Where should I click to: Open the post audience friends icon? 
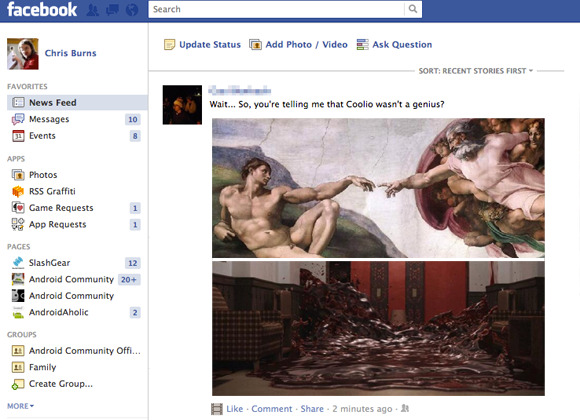point(405,408)
